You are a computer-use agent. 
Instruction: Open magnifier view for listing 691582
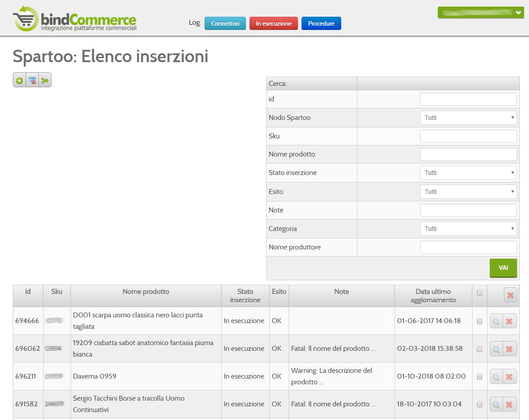[496, 405]
